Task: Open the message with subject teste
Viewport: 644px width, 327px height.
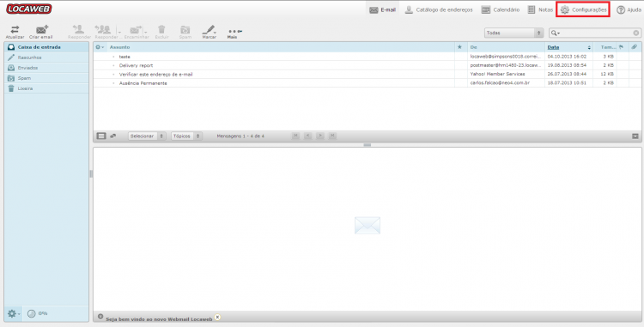Action: click(125, 57)
